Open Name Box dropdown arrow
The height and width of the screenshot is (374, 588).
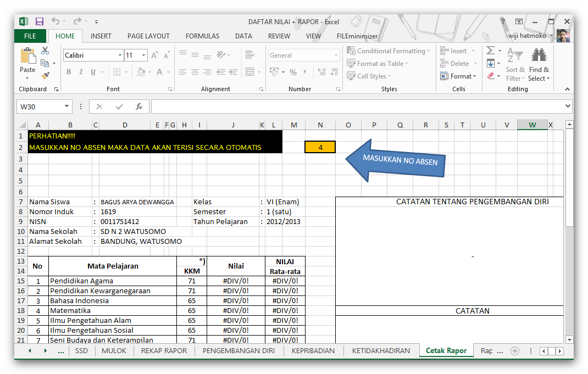(66, 107)
